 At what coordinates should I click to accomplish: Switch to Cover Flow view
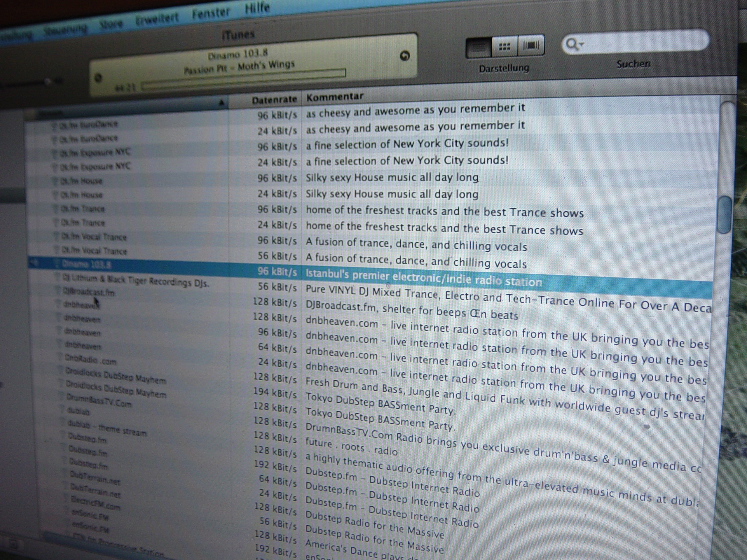coord(531,45)
